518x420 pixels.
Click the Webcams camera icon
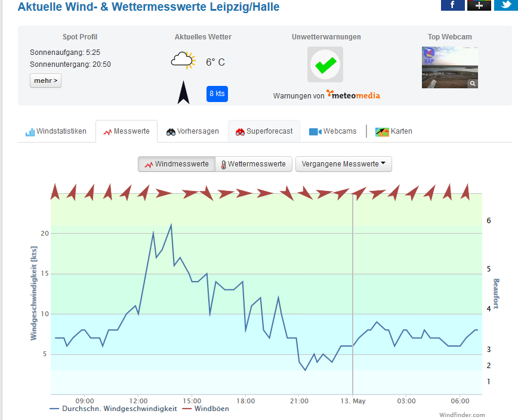(x=315, y=132)
